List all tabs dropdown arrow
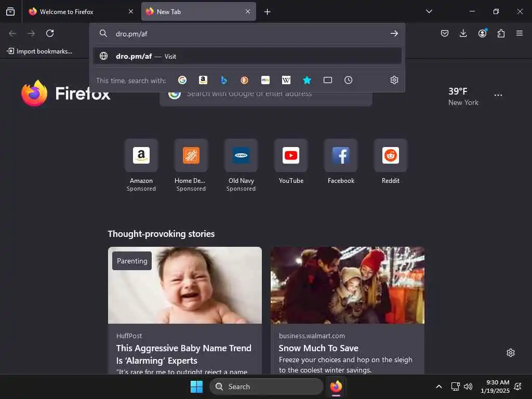Screen dimensions: 532x399 pos(429,11)
